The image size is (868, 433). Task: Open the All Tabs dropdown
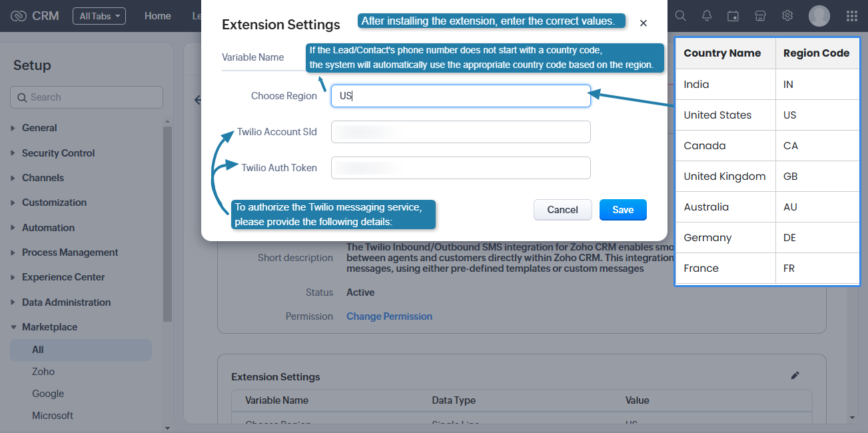pos(99,16)
